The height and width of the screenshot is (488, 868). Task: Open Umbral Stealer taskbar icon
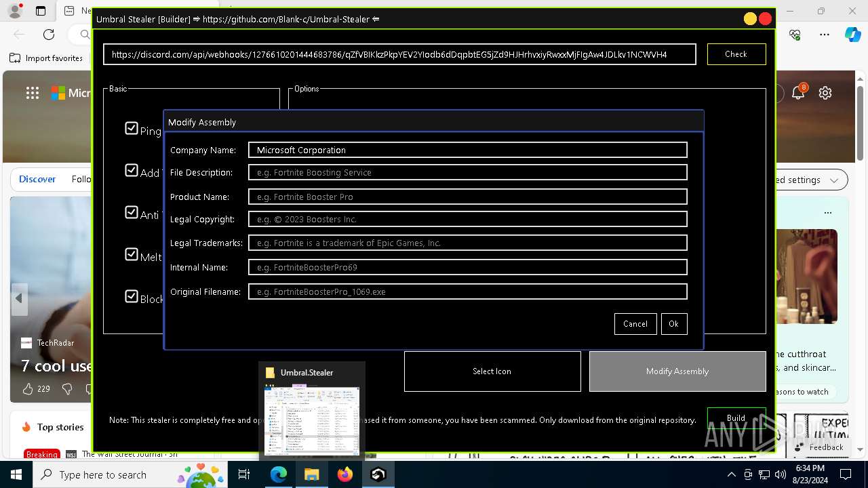(378, 474)
